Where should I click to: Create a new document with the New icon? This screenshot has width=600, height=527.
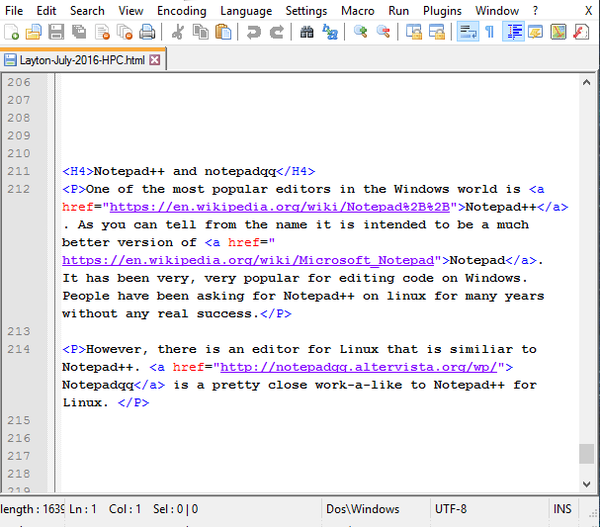tap(11, 32)
